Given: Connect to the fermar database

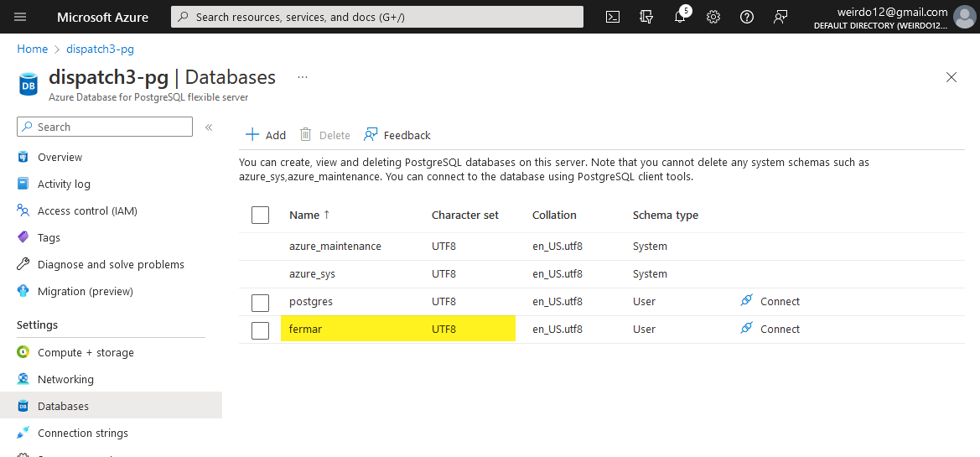Looking at the screenshot, I should pos(770,330).
